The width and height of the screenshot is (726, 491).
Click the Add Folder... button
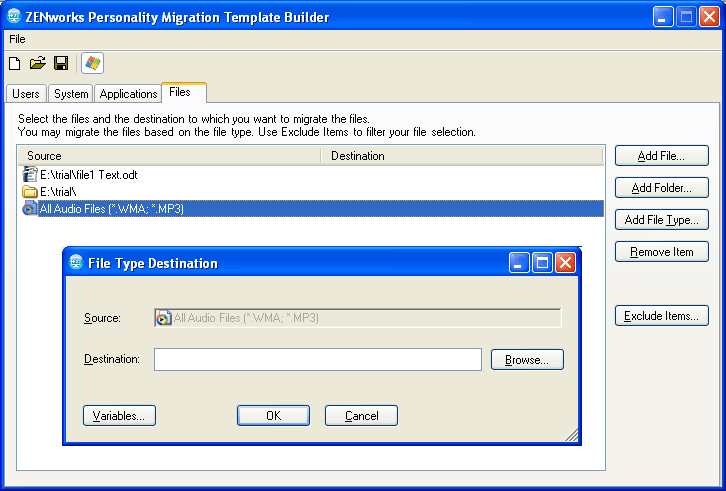(x=662, y=188)
